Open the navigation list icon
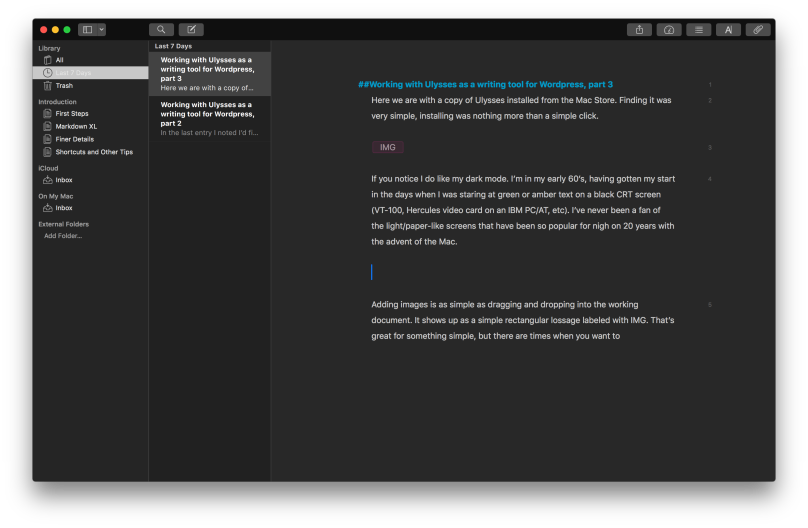The image size is (808, 528). click(x=699, y=30)
